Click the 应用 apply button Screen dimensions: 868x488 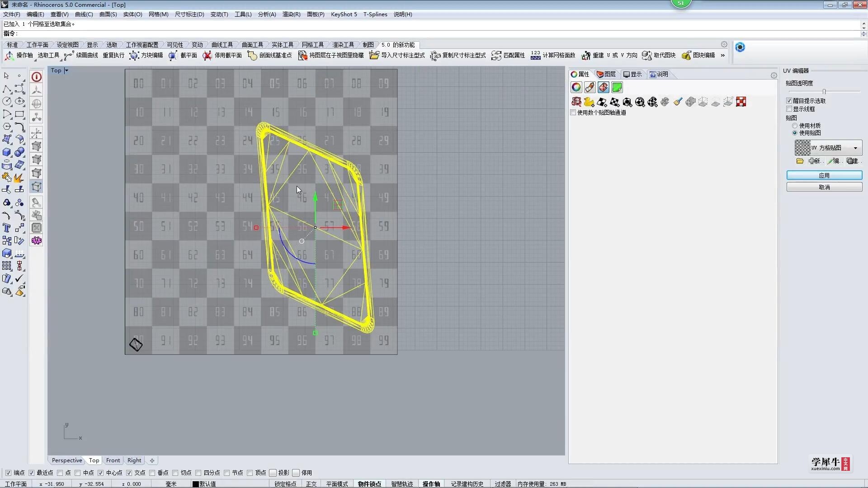[824, 175]
